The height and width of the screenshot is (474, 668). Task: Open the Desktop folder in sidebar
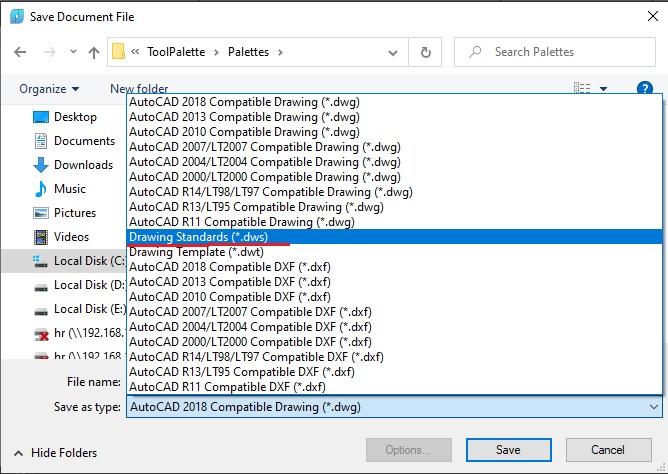click(x=75, y=117)
